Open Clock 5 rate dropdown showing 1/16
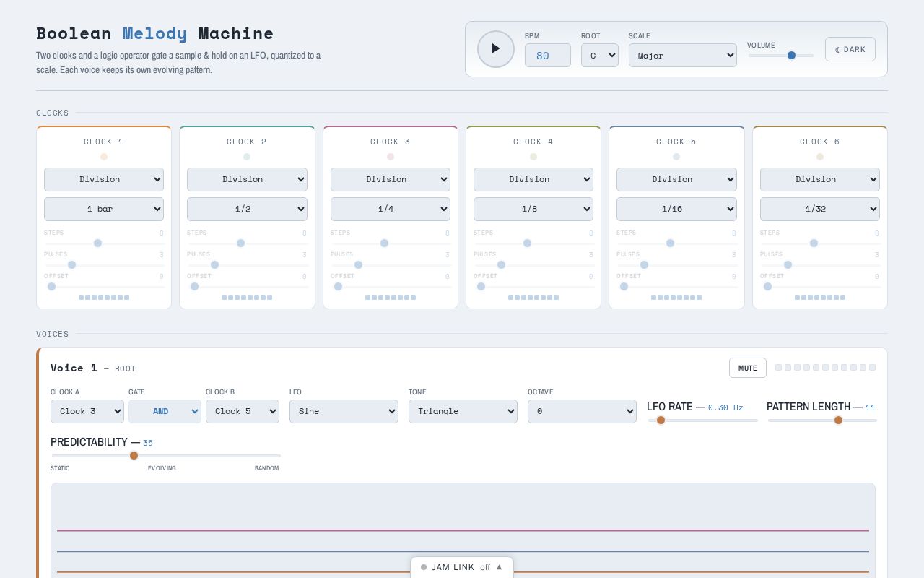 coord(676,209)
